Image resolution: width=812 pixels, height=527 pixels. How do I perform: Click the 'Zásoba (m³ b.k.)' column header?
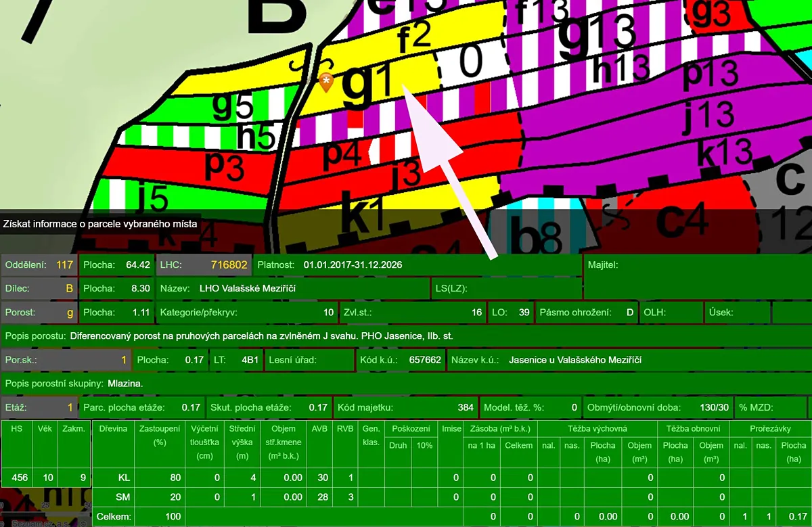499,428
